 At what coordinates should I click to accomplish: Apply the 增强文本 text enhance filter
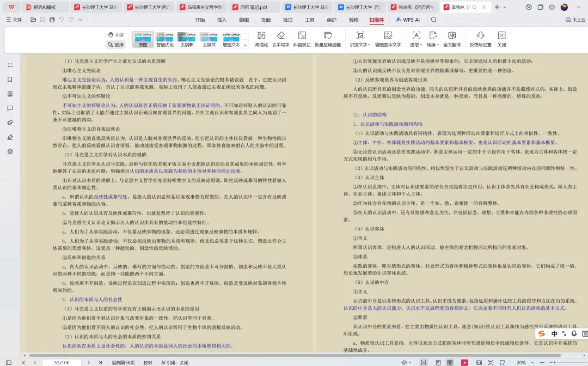point(231,39)
